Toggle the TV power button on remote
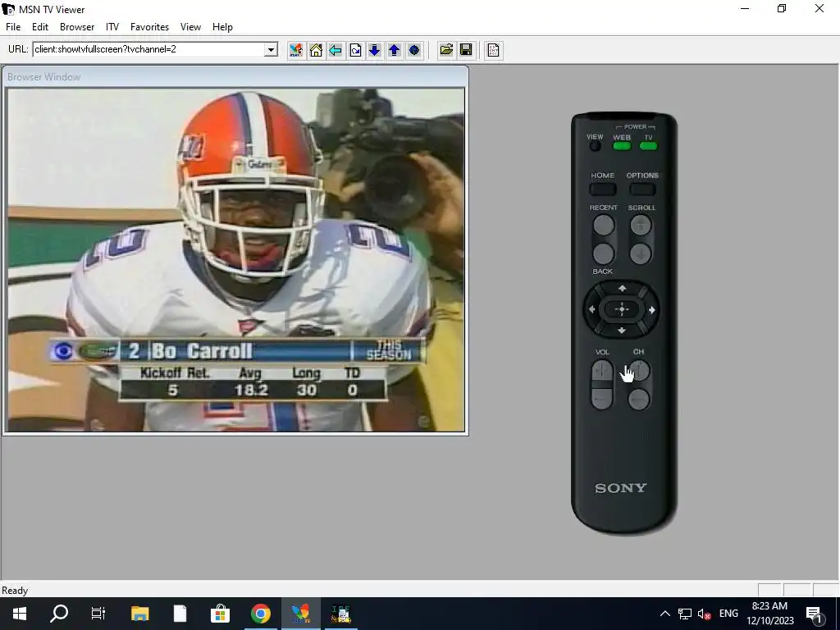The height and width of the screenshot is (630, 840). pyautogui.click(x=648, y=146)
